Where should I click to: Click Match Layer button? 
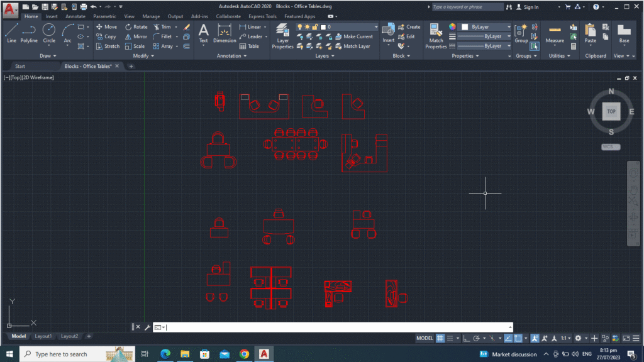click(352, 47)
